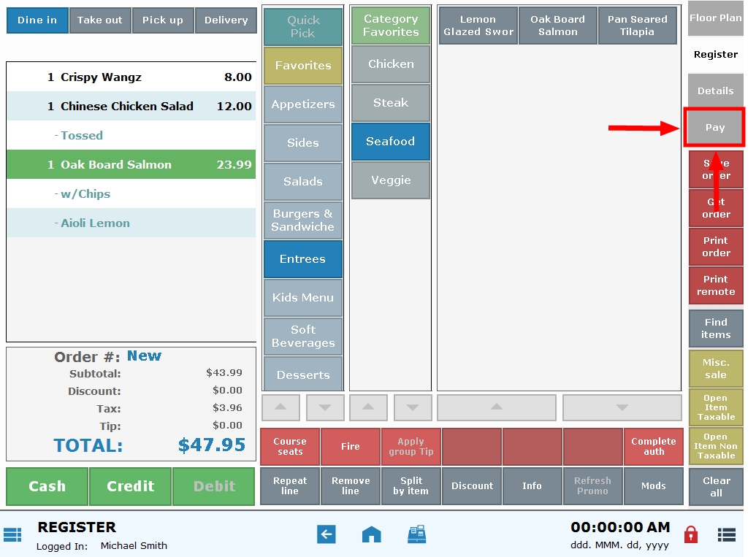Click Remove line button
The image size is (756, 557).
(351, 486)
